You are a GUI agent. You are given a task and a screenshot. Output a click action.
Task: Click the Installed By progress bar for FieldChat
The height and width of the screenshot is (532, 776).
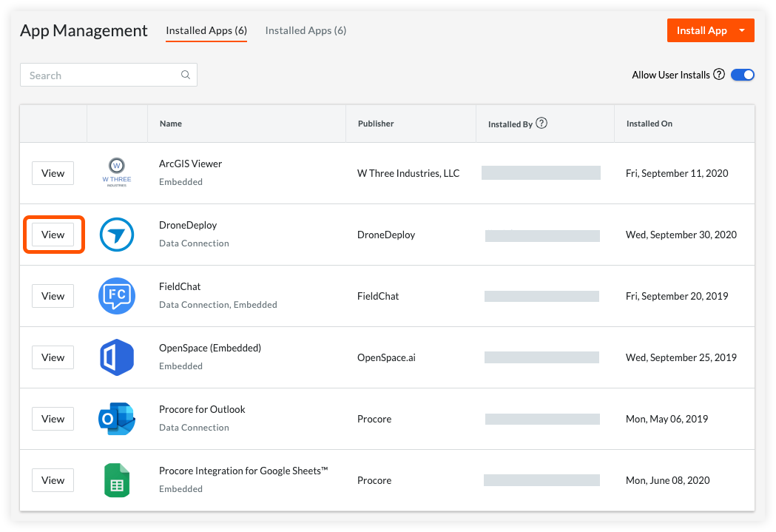[541, 296]
